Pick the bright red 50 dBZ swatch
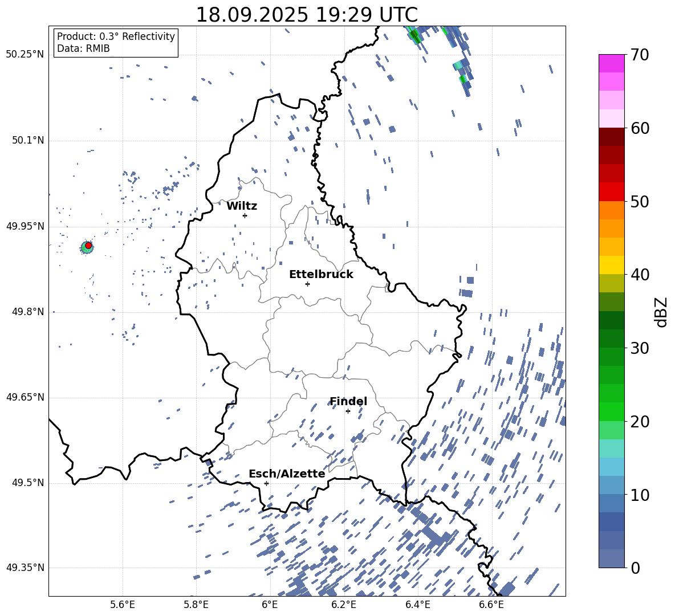This screenshot has width=675, height=616. coord(611,191)
